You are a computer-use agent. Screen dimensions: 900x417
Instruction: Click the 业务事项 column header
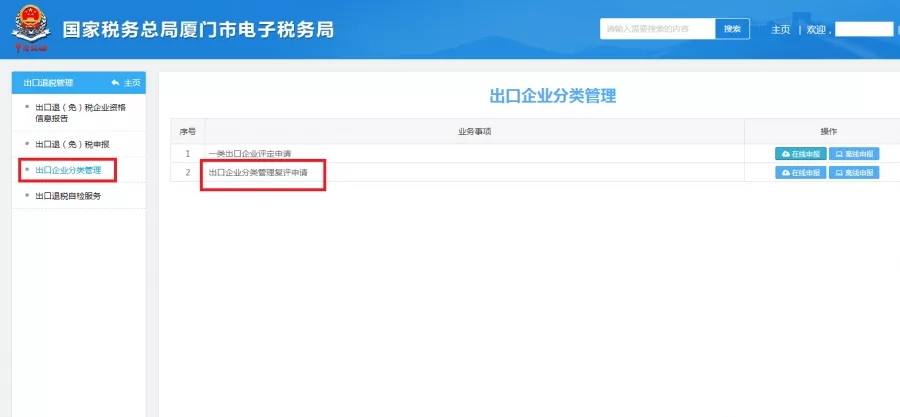(475, 131)
